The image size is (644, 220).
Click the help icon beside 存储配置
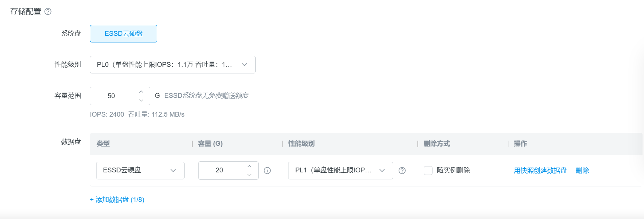(x=48, y=11)
